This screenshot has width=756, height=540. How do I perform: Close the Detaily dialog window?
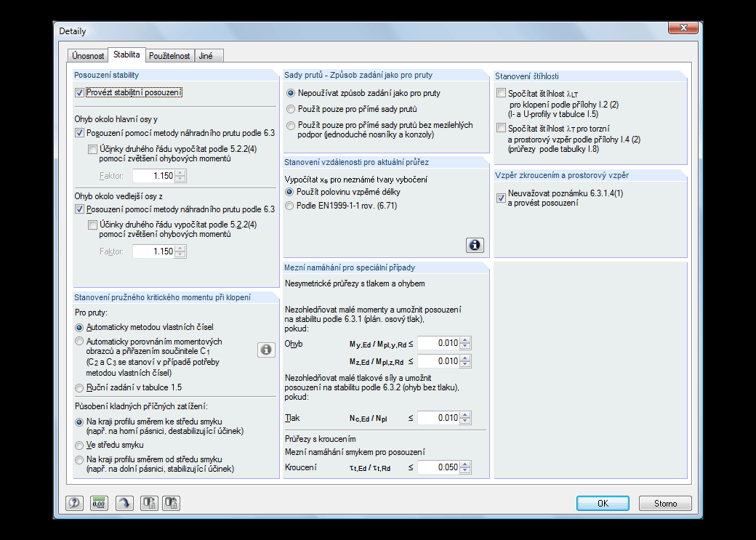point(683,28)
